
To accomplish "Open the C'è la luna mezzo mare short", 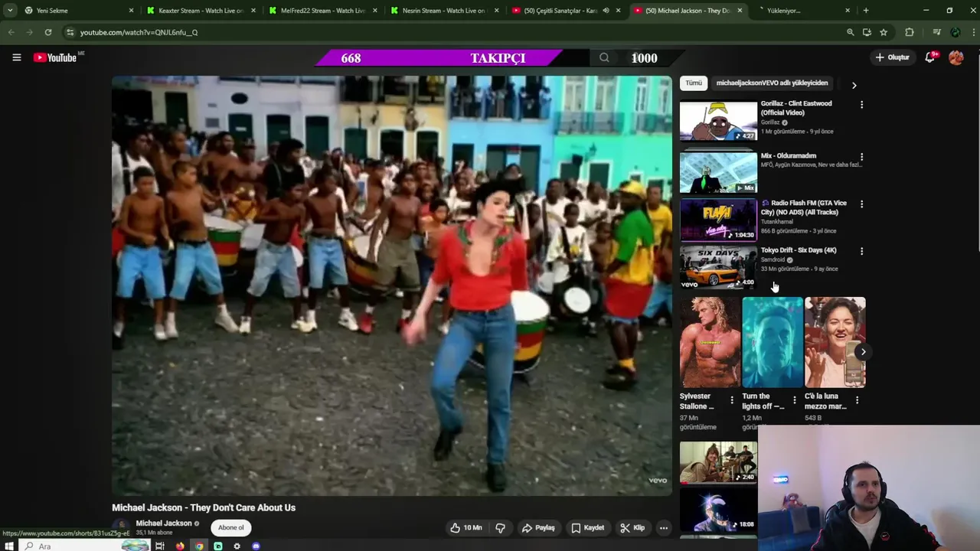I will pyautogui.click(x=835, y=342).
